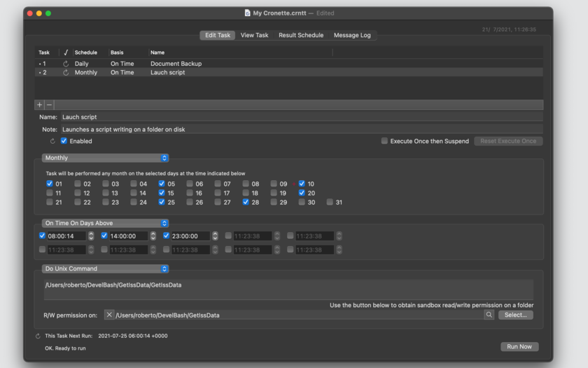
Task: Click the stepper next to 08:00:14 time
Action: (x=91, y=236)
